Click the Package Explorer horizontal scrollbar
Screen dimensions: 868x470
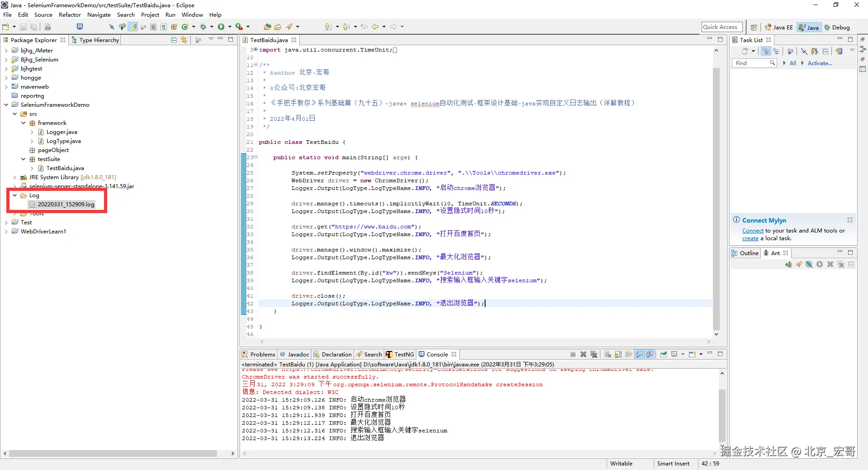pos(113,453)
